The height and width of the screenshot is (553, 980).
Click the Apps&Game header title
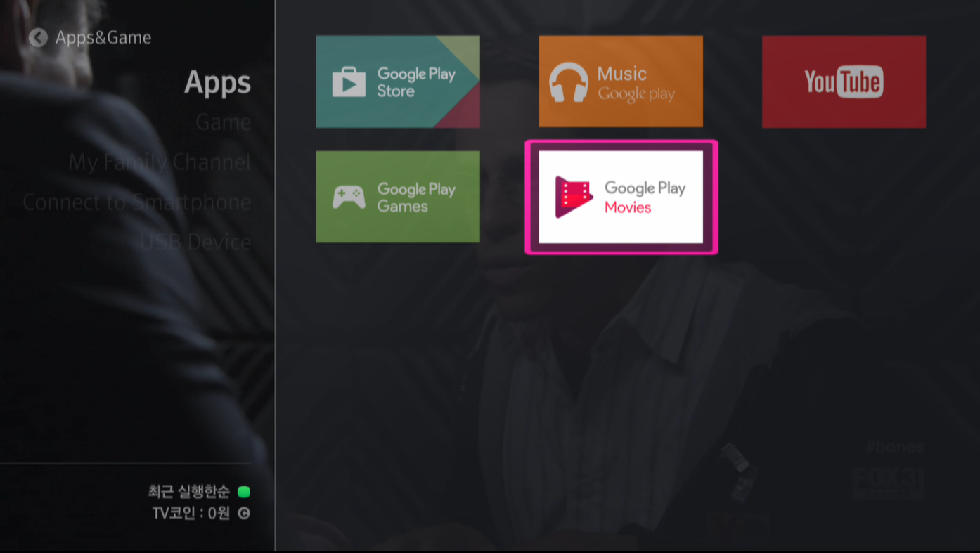103,37
